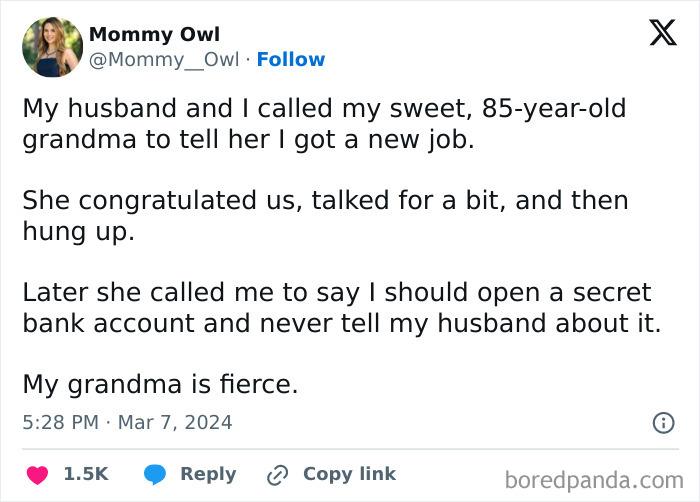This screenshot has height=502, width=700.
Task: Click the chain link icon
Action: [277, 474]
